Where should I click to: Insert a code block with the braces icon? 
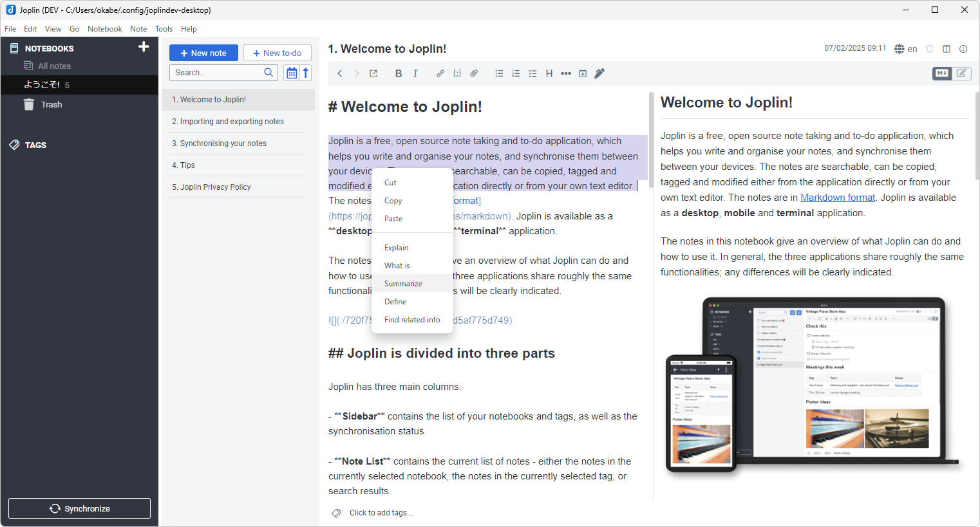point(457,73)
